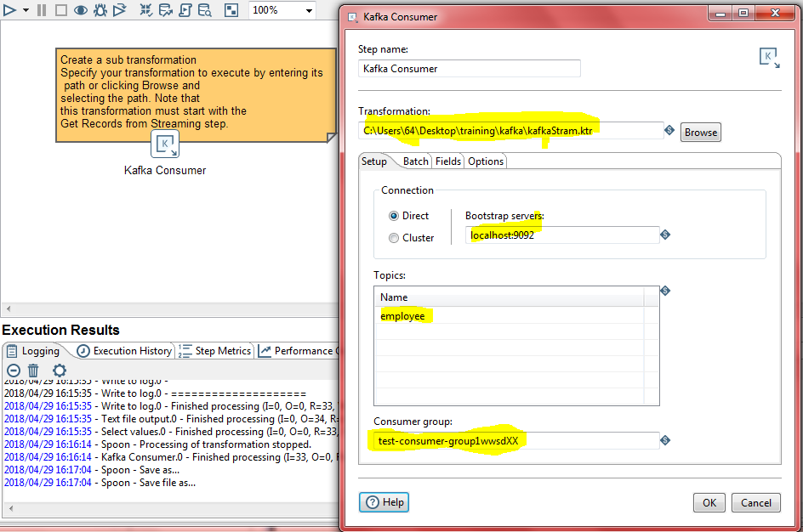Insert variable into Consumer group field
The width and height of the screenshot is (803, 532).
click(665, 440)
